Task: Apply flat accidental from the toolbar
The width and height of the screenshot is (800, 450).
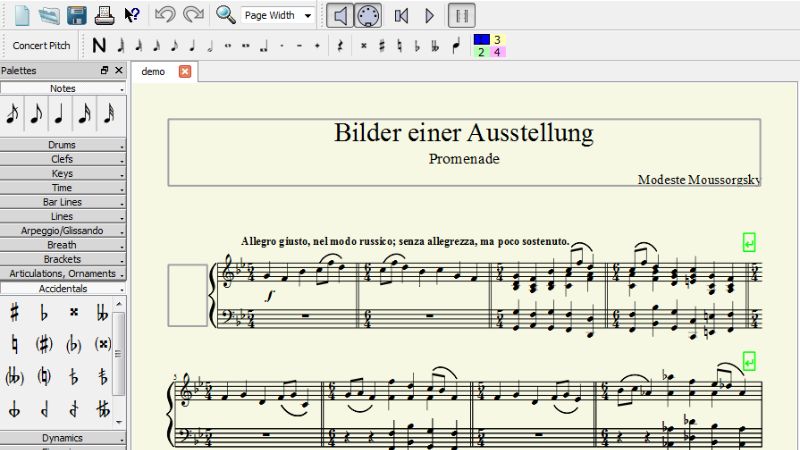Action: point(417,46)
